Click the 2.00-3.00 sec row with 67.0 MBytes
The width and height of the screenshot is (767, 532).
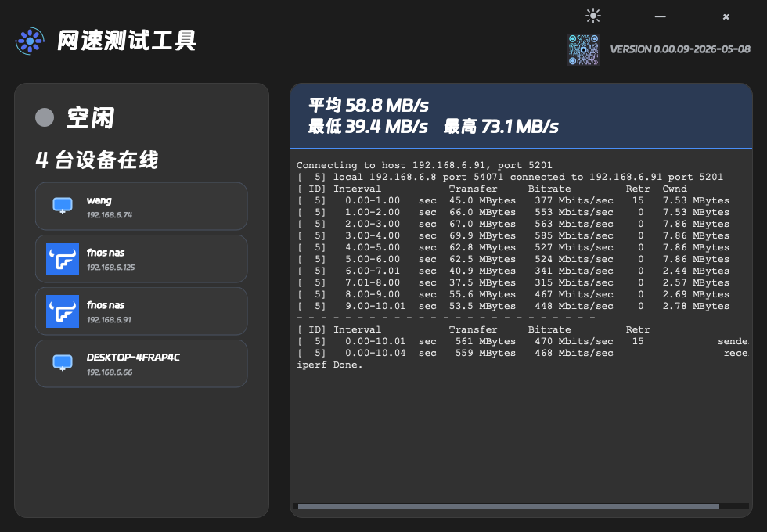[513, 224]
